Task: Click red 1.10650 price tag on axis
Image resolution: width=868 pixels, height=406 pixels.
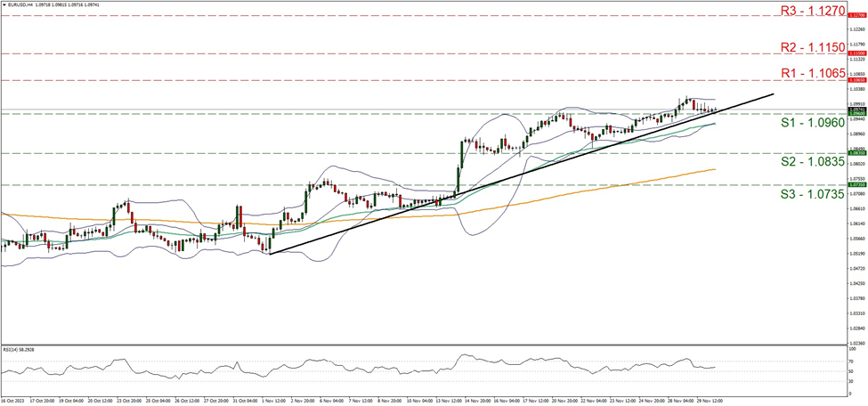Action: pyautogui.click(x=853, y=80)
